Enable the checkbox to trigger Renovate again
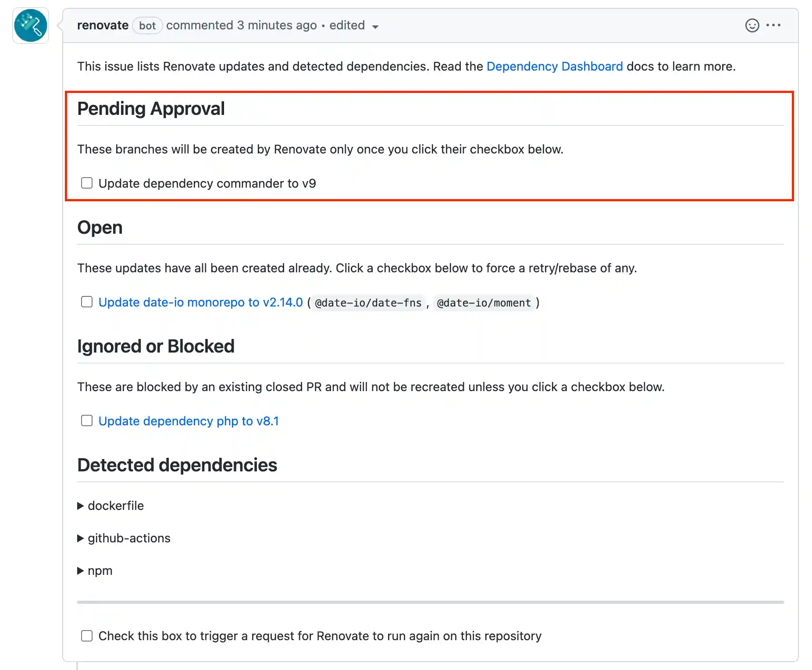This screenshot has width=812, height=670. (86, 635)
